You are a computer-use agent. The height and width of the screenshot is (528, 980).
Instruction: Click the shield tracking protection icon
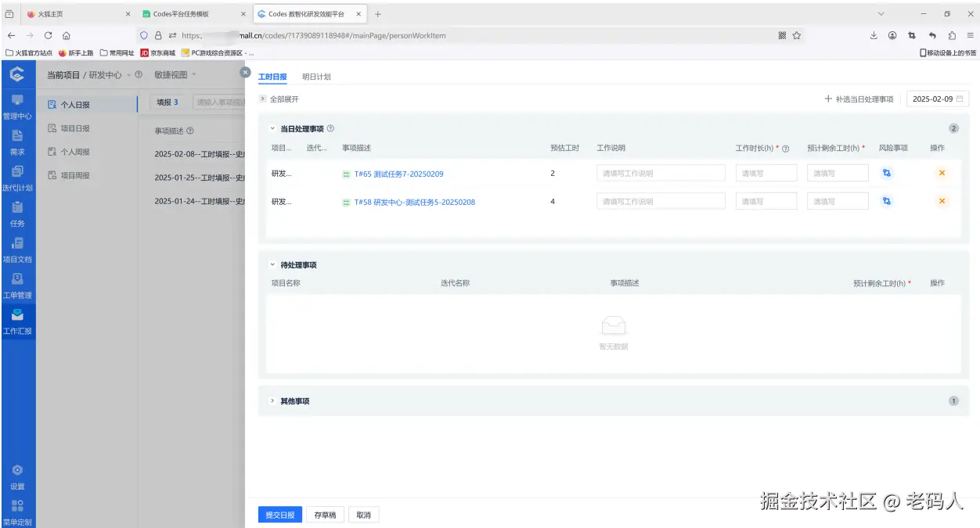pos(143,35)
